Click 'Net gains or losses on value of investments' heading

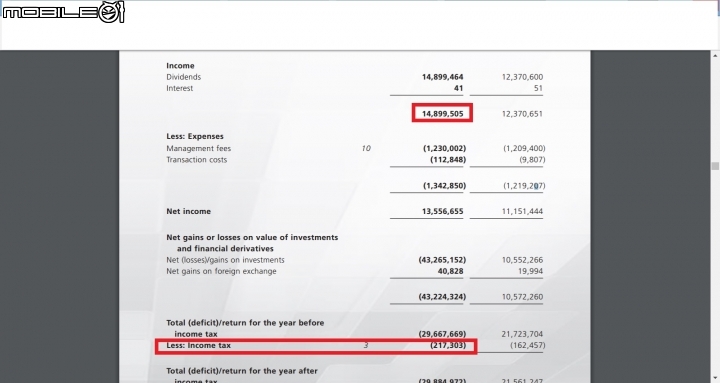click(x=252, y=237)
